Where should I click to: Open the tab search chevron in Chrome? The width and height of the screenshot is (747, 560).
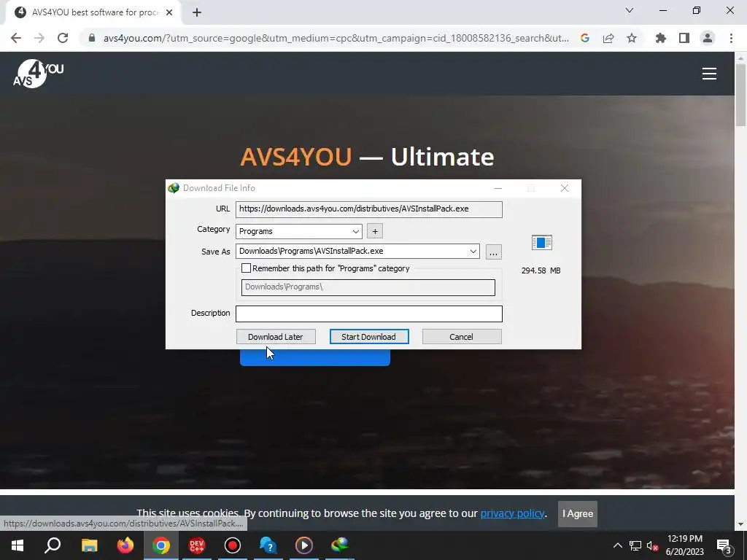pyautogui.click(x=630, y=10)
